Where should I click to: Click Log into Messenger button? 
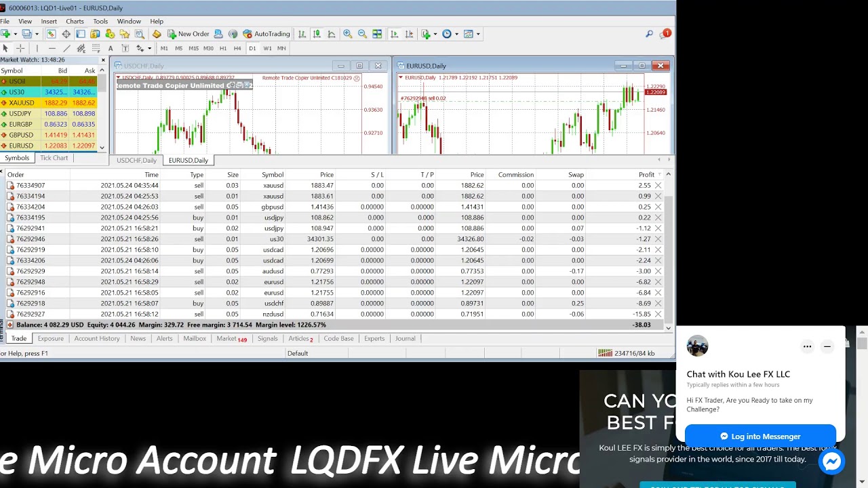(x=760, y=436)
